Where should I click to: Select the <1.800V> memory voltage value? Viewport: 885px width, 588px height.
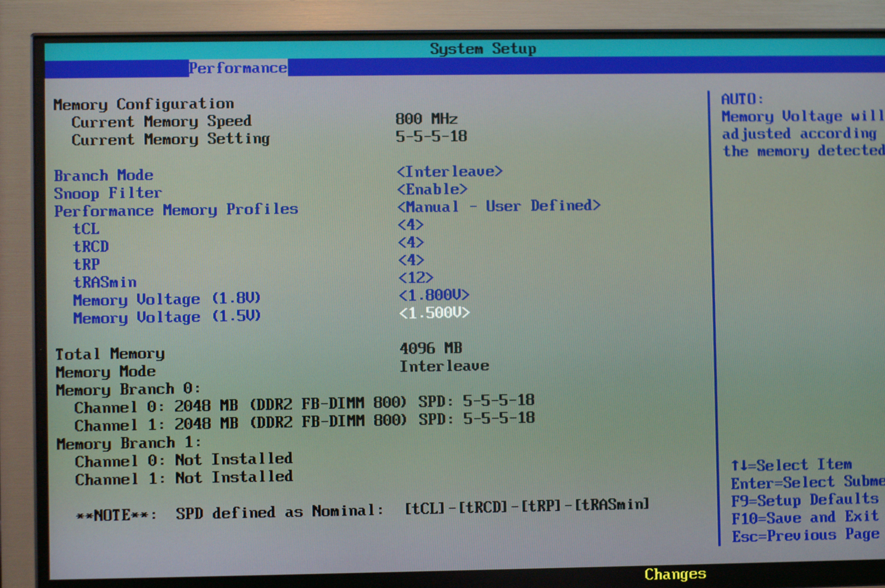(434, 295)
